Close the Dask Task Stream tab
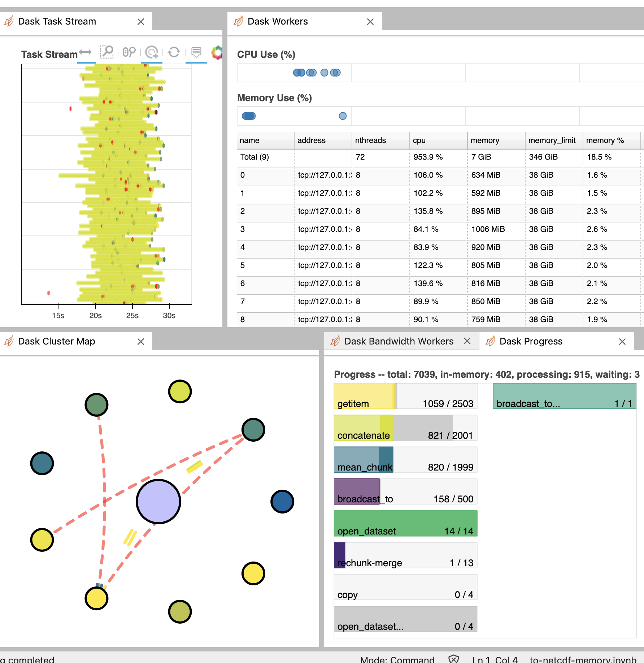This screenshot has width=644, height=663. 141,22
